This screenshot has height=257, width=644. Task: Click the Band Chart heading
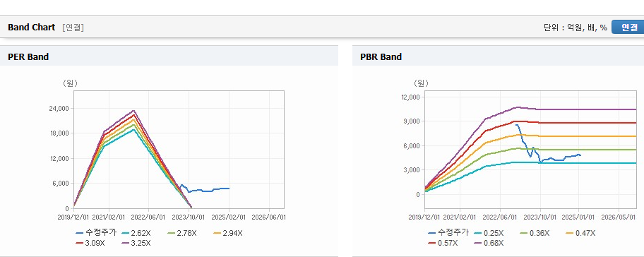(x=31, y=27)
